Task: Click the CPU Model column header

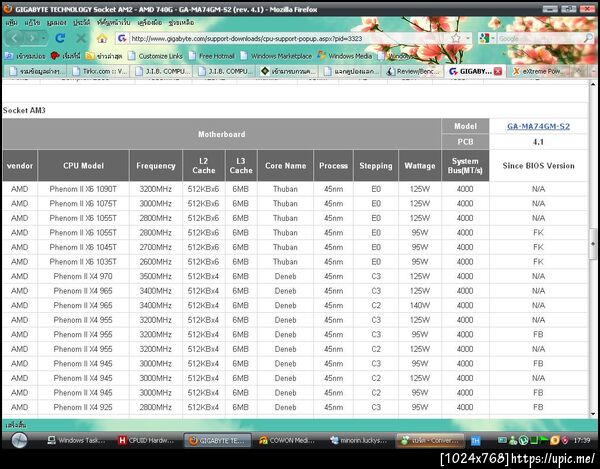Action: tap(83, 166)
